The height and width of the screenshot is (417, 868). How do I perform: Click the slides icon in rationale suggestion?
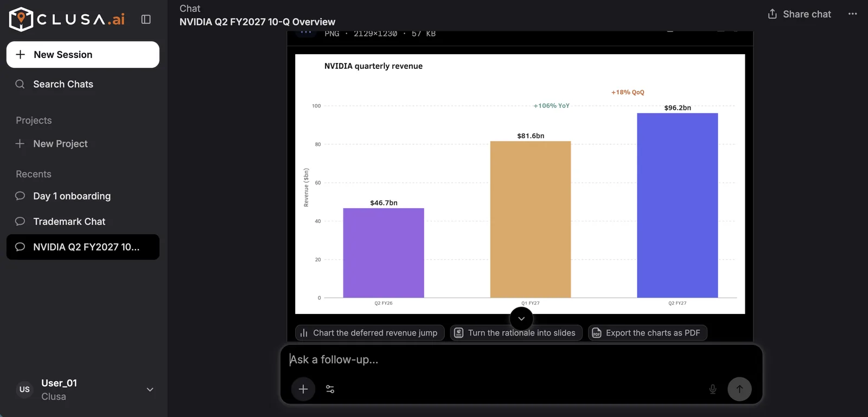click(x=458, y=333)
